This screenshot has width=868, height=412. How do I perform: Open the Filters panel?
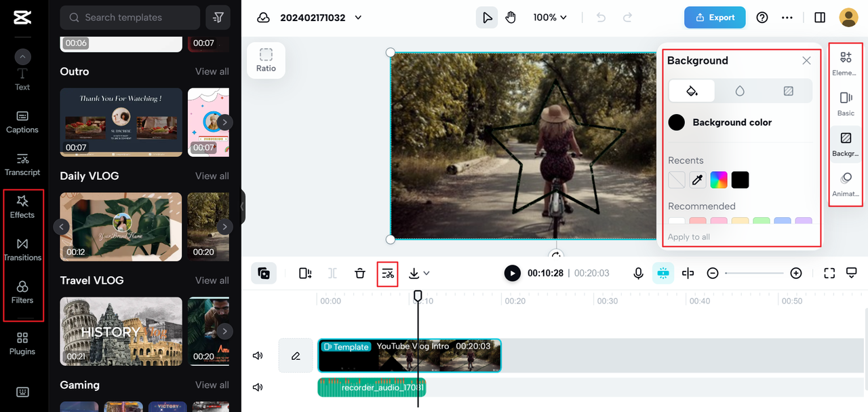point(22,293)
